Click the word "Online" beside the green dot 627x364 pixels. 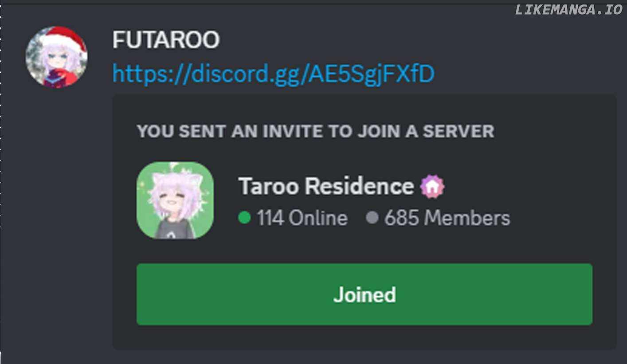click(318, 218)
